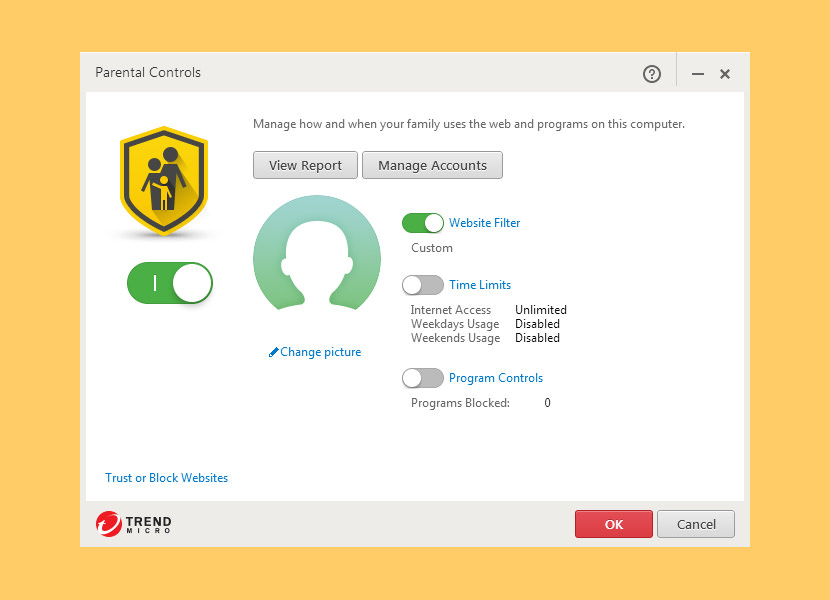This screenshot has height=600, width=830.
Task: Minimize the Parental Controls window
Action: coord(698,74)
